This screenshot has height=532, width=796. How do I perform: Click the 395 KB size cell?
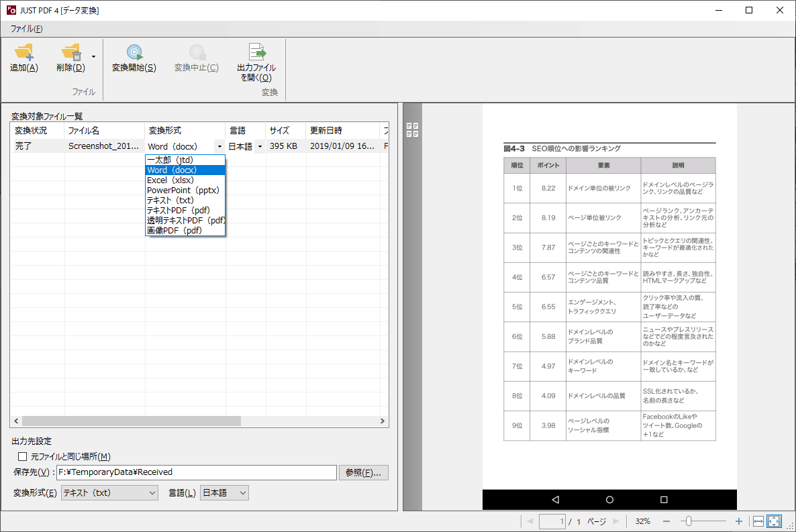click(285, 146)
